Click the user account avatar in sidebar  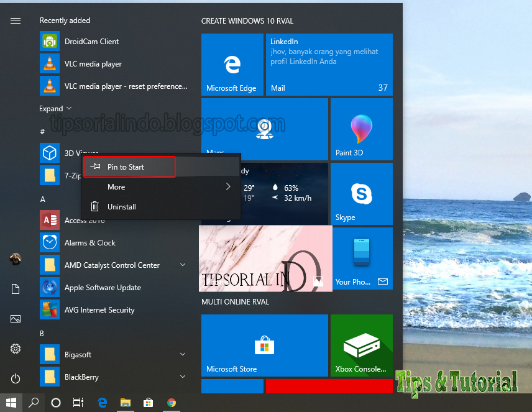point(16,259)
